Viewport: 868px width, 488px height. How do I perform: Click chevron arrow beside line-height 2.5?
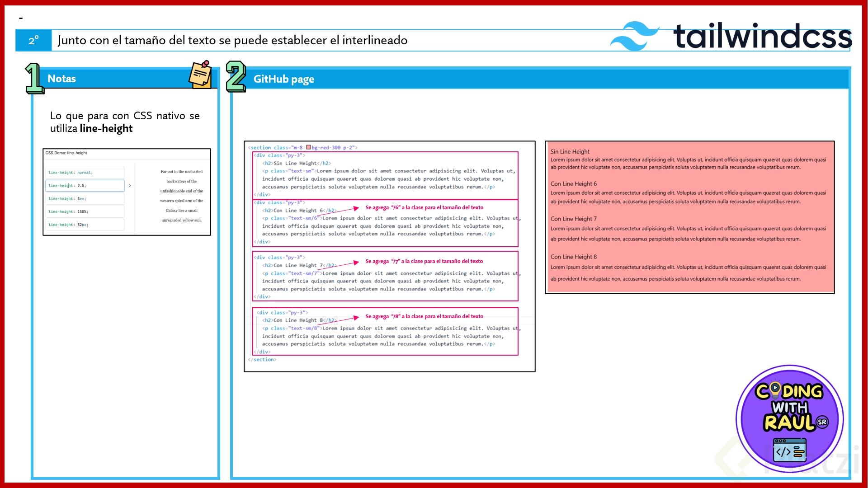coord(130,186)
